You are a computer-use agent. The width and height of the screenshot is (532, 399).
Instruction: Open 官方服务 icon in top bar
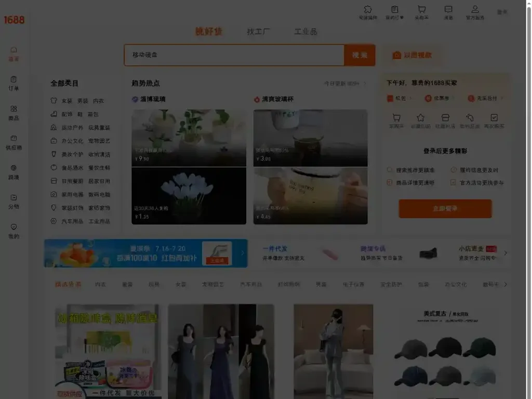pyautogui.click(x=474, y=10)
